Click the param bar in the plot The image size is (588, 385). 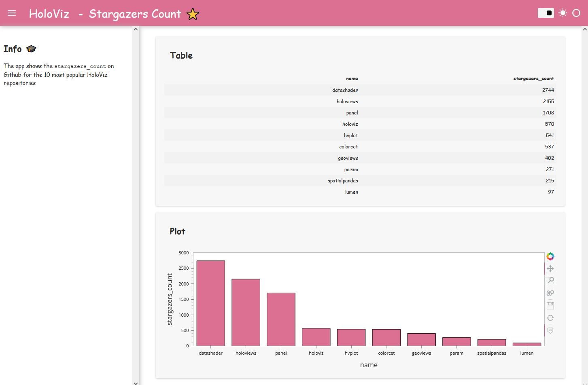click(x=456, y=342)
